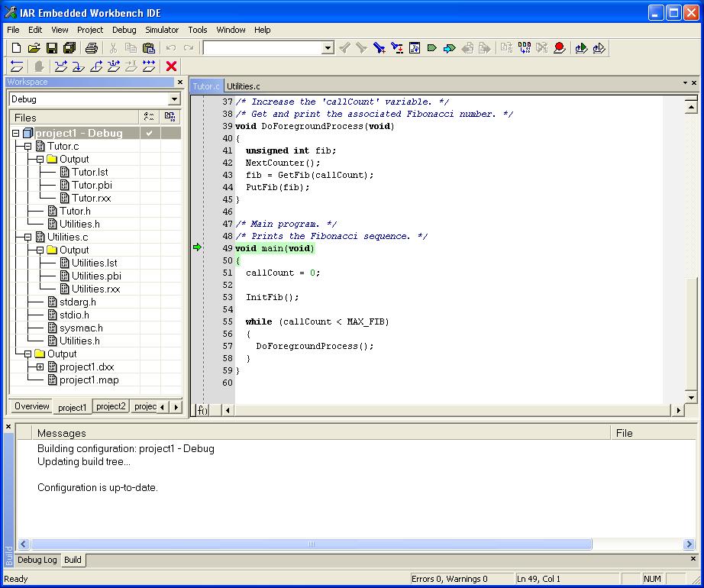704x588 pixels.
Task: Click the Step Over debug icon
Action: click(x=60, y=66)
